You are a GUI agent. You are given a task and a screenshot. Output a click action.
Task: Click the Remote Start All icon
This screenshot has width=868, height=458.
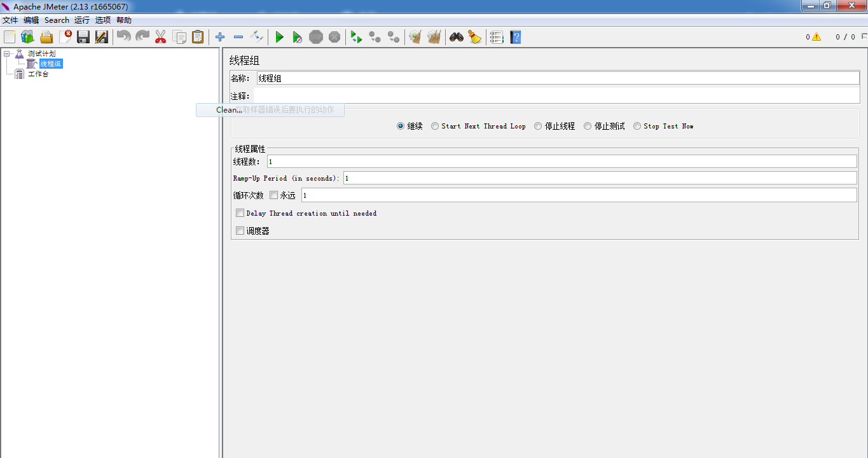pyautogui.click(x=356, y=37)
